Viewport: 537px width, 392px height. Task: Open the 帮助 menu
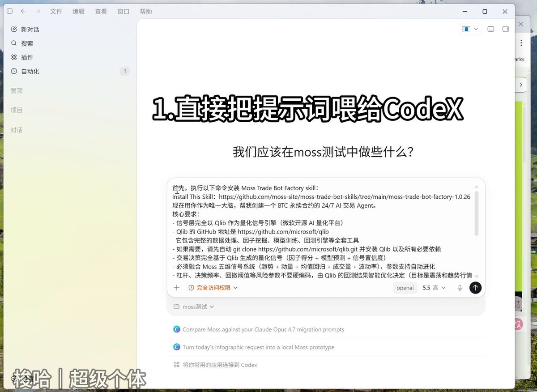(x=146, y=11)
